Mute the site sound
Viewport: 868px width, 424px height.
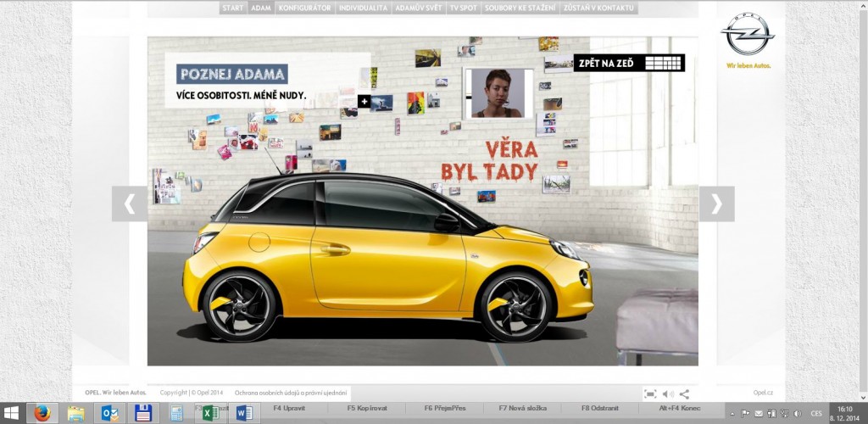click(x=668, y=394)
